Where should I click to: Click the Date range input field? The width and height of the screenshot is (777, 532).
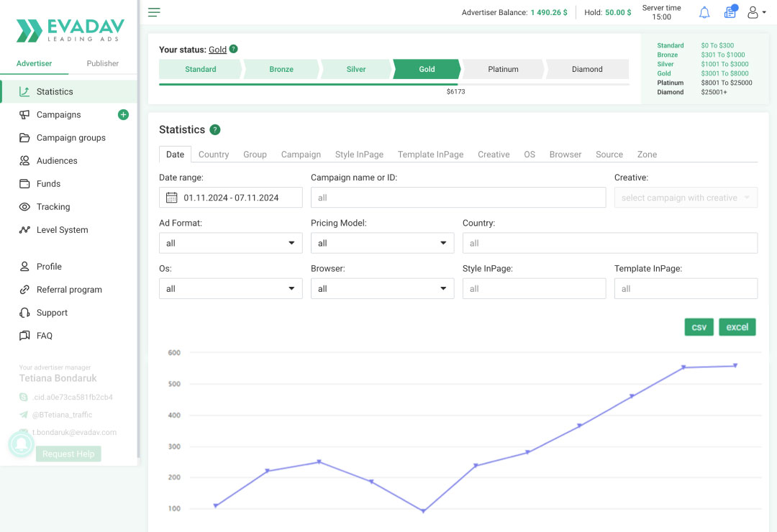pos(230,198)
